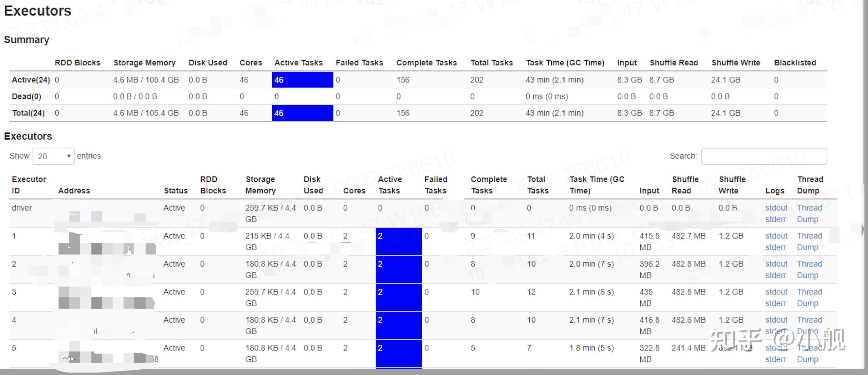Sort by Storage Memory column in executors table
This screenshot has height=375, width=868.
(x=260, y=185)
